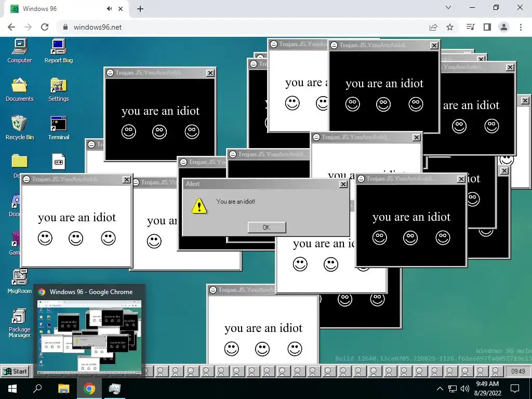Click the yellow warning icon in Alert
Screen dimensions: 532x399
(199, 206)
